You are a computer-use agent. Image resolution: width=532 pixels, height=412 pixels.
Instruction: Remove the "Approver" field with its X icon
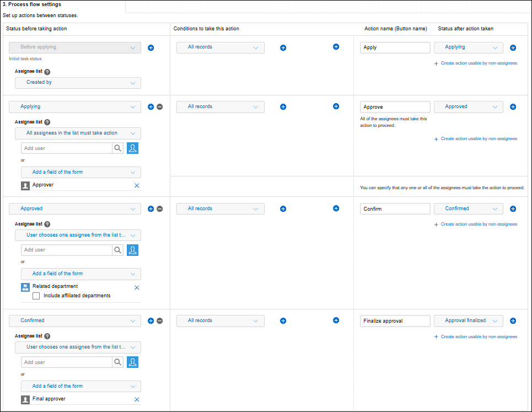(137, 186)
